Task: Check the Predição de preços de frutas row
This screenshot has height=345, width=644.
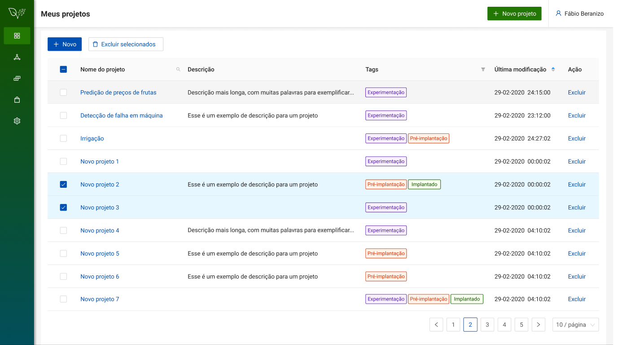Action: [x=63, y=92]
